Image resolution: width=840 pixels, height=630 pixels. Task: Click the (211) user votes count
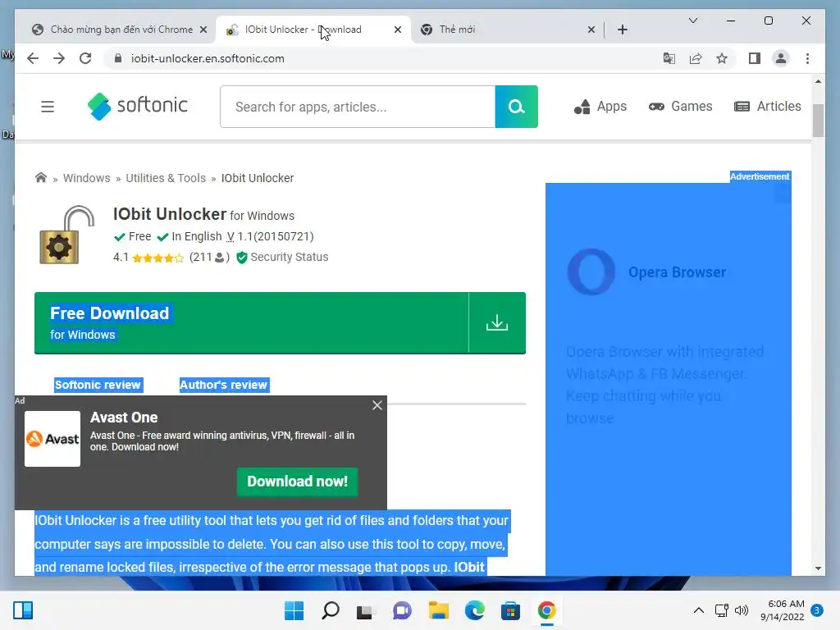[x=209, y=257]
